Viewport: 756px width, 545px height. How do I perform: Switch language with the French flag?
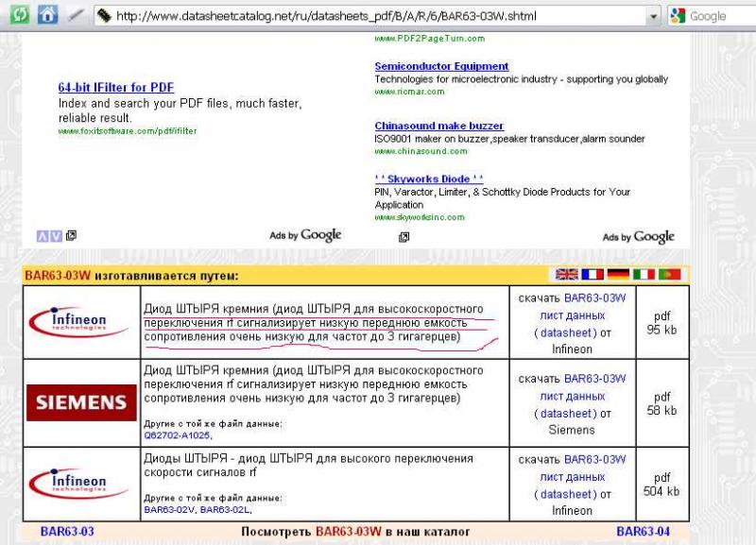pos(593,274)
